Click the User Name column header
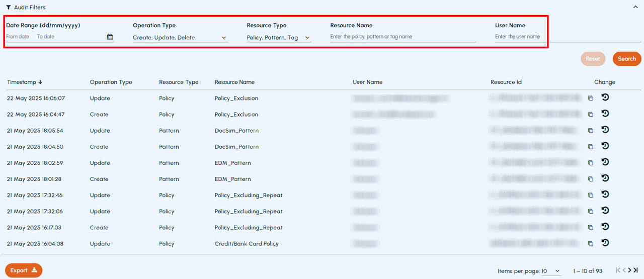Image resolution: width=644 pixels, height=279 pixels. click(367, 82)
